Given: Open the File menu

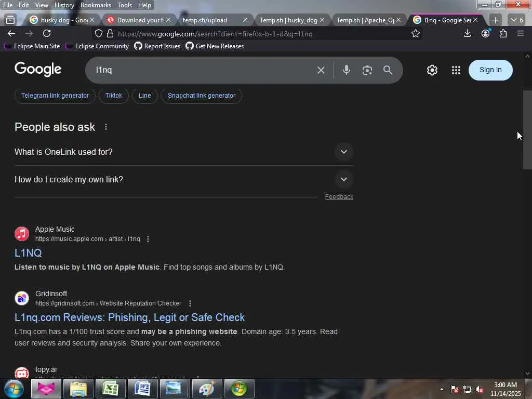Looking at the screenshot, I should click(7, 5).
